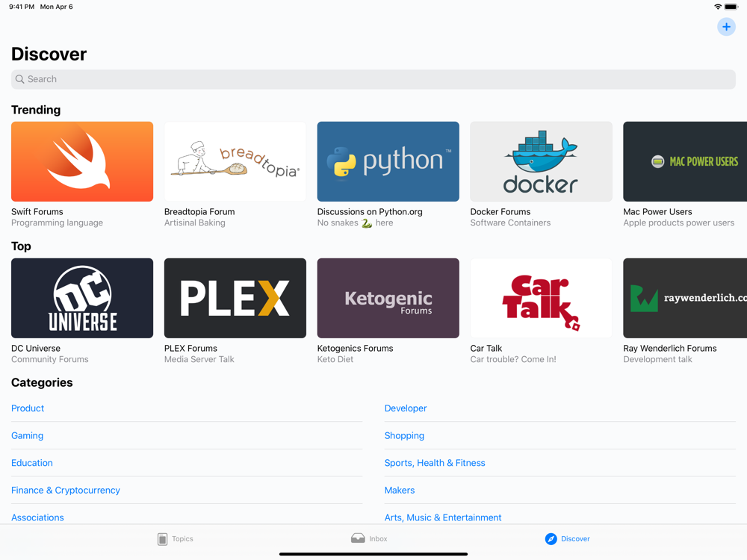
Task: Click the 'Software Containers' subtitle
Action: pyautogui.click(x=510, y=223)
